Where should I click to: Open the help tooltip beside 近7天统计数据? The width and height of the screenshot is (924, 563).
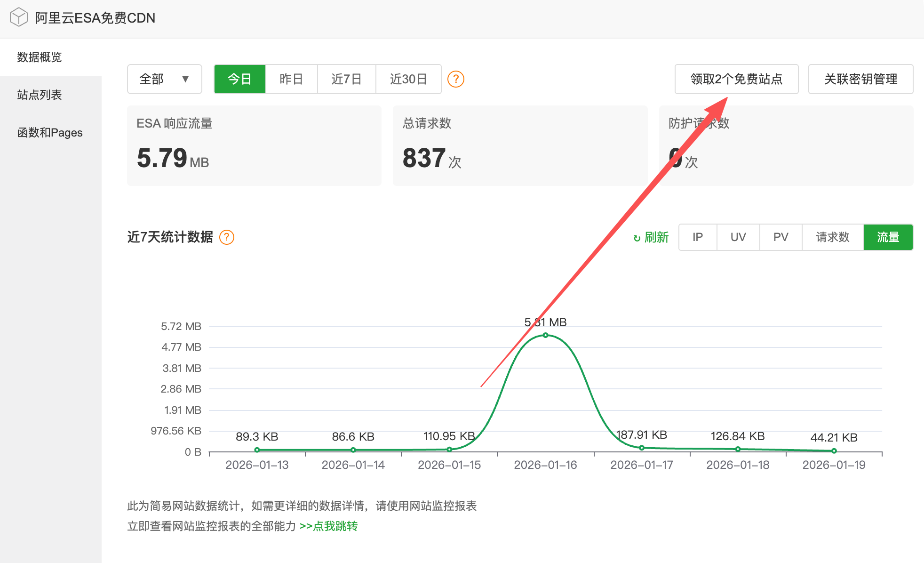click(226, 238)
